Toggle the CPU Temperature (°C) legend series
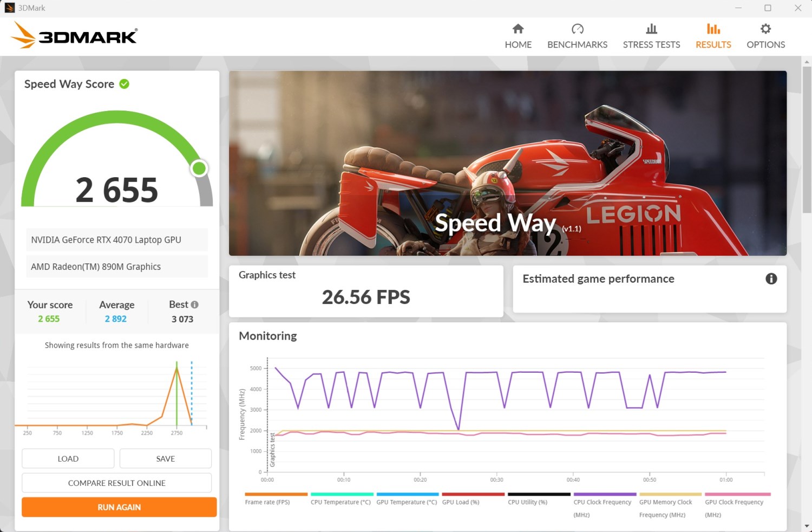The image size is (812, 532). [x=342, y=499]
